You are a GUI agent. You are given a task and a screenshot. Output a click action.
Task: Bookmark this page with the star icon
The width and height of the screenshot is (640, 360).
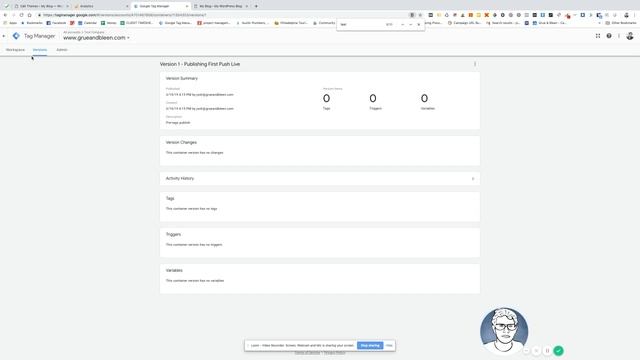point(420,15)
